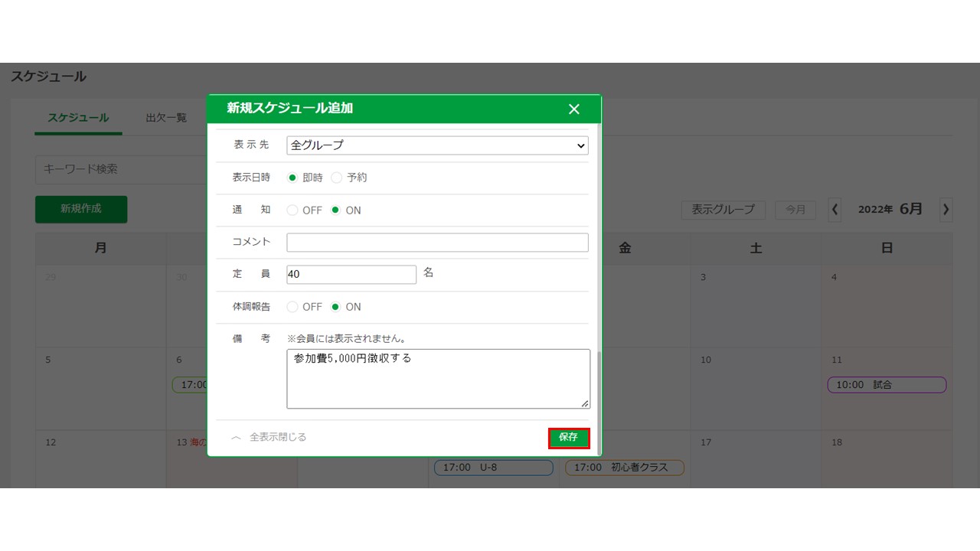
Task: Open the 17:00 U-8 event
Action: coord(494,467)
